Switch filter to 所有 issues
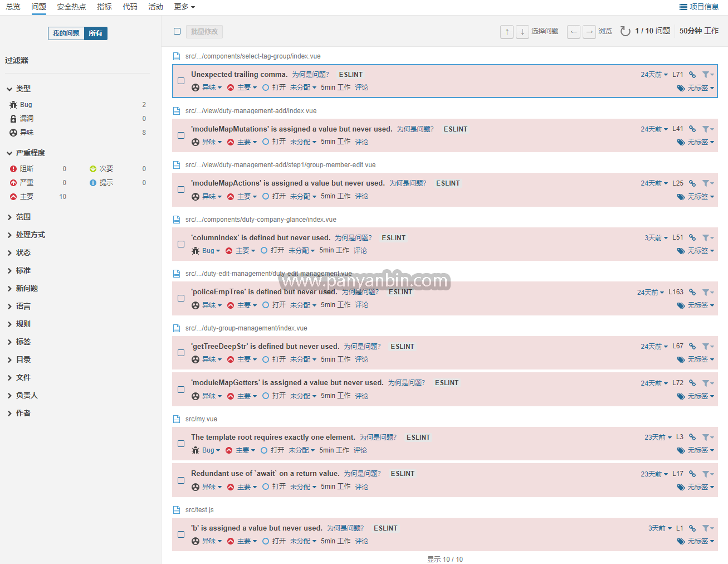This screenshot has height=564, width=728. tap(96, 33)
